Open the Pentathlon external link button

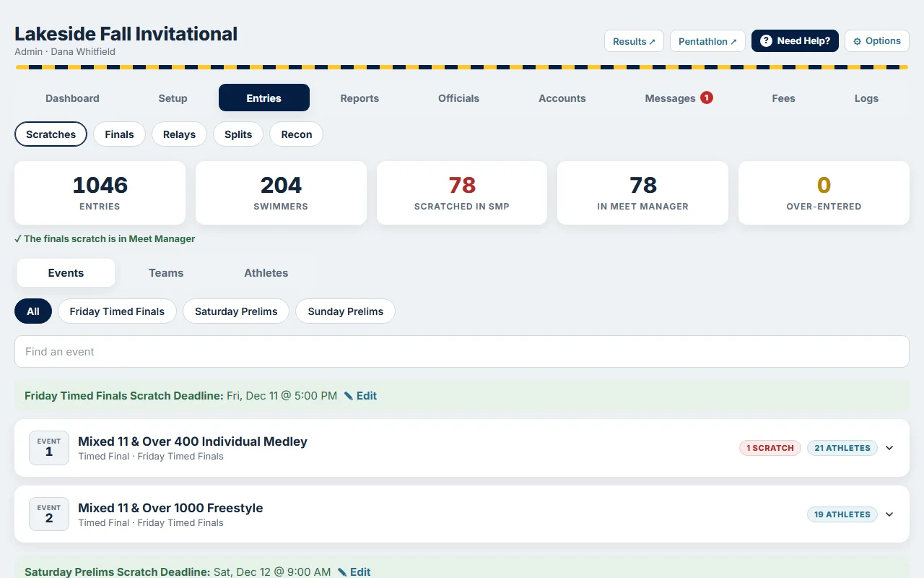707,41
